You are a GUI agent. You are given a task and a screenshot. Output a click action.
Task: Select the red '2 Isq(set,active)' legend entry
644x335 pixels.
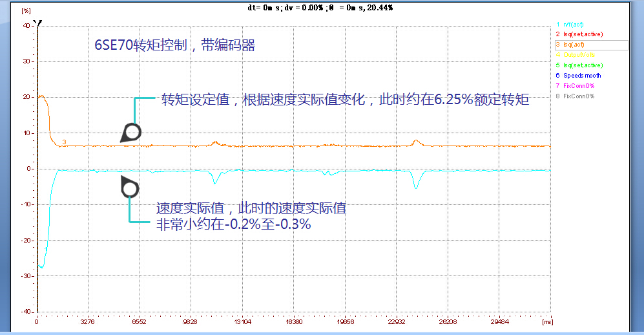click(579, 34)
